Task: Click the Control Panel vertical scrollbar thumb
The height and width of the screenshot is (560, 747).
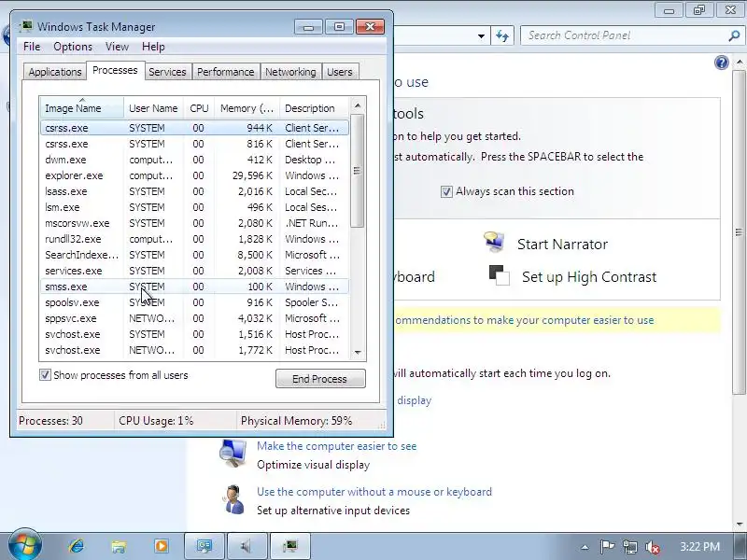Action: 739,231
